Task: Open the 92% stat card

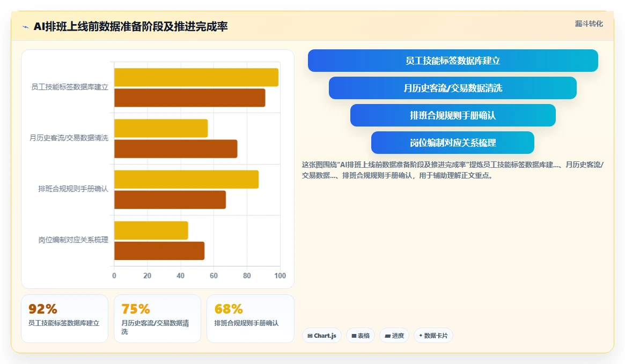Action: (x=64, y=318)
